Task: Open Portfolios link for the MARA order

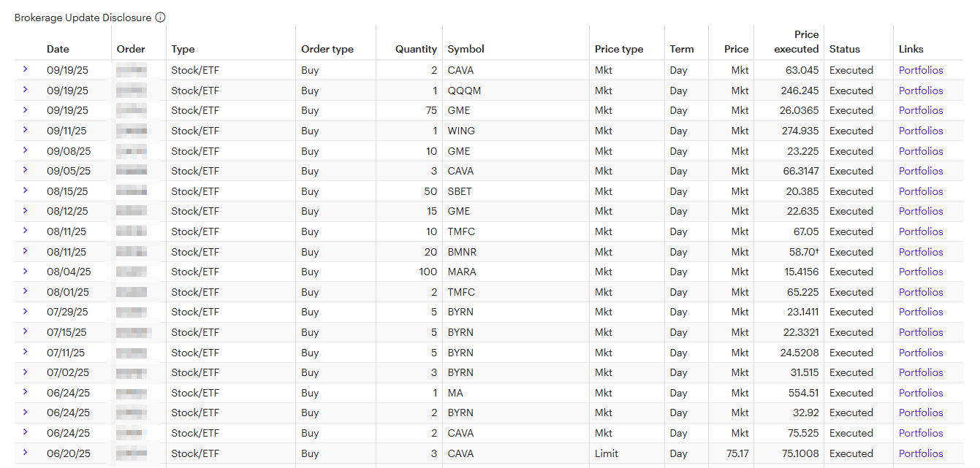Action: pyautogui.click(x=921, y=272)
